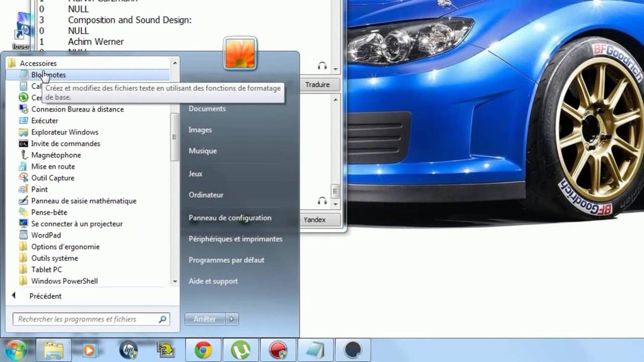
Task: Click the translator upper pane scroll down arrow
Action: point(335,69)
